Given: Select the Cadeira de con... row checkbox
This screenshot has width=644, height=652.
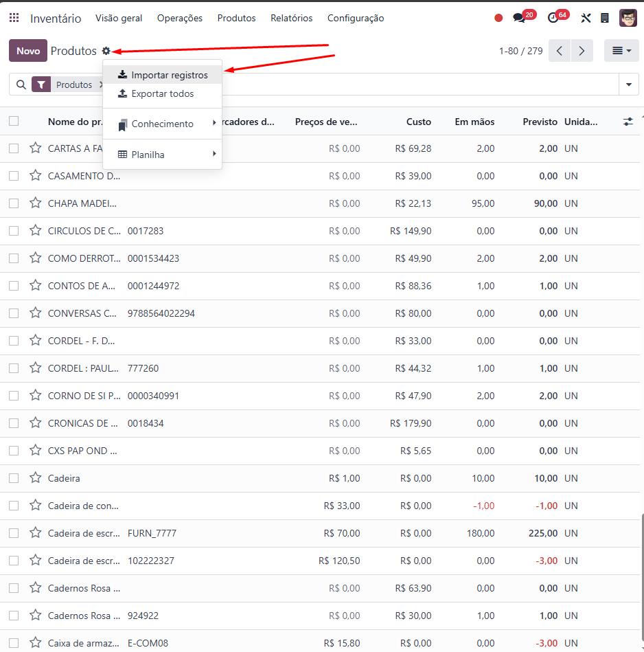Looking at the screenshot, I should click(14, 506).
